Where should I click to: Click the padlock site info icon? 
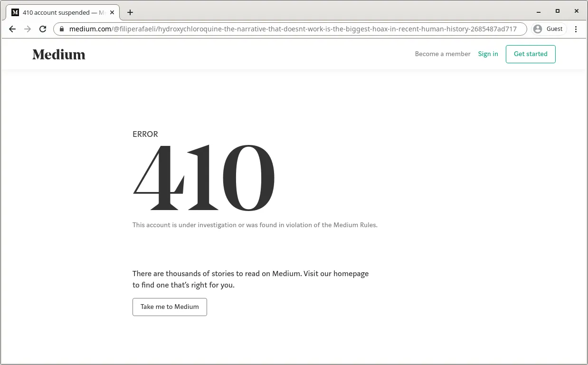(x=62, y=29)
